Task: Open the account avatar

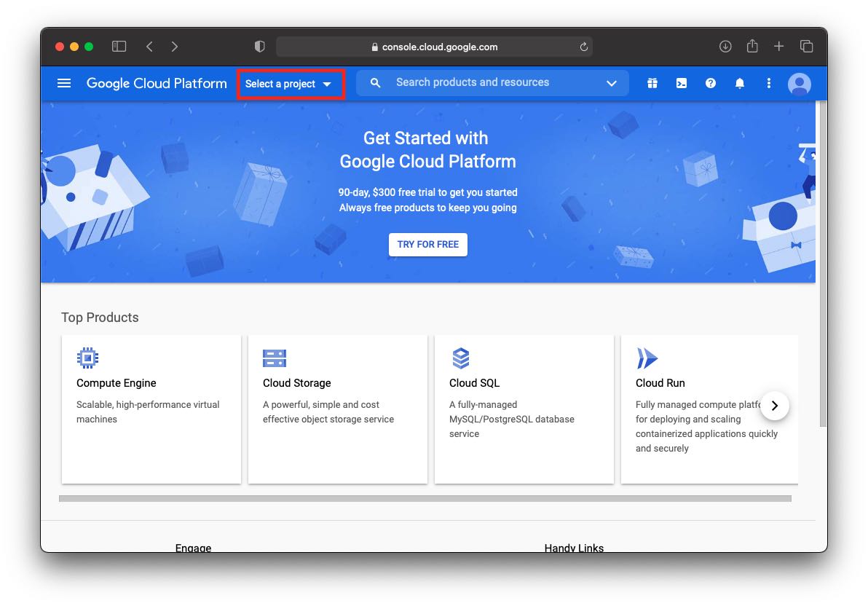Action: click(x=800, y=84)
